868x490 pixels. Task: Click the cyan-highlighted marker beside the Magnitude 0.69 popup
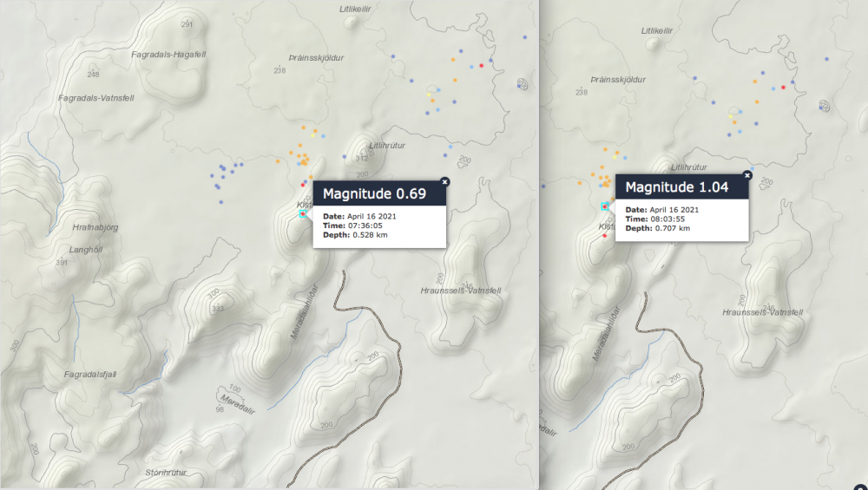click(303, 213)
